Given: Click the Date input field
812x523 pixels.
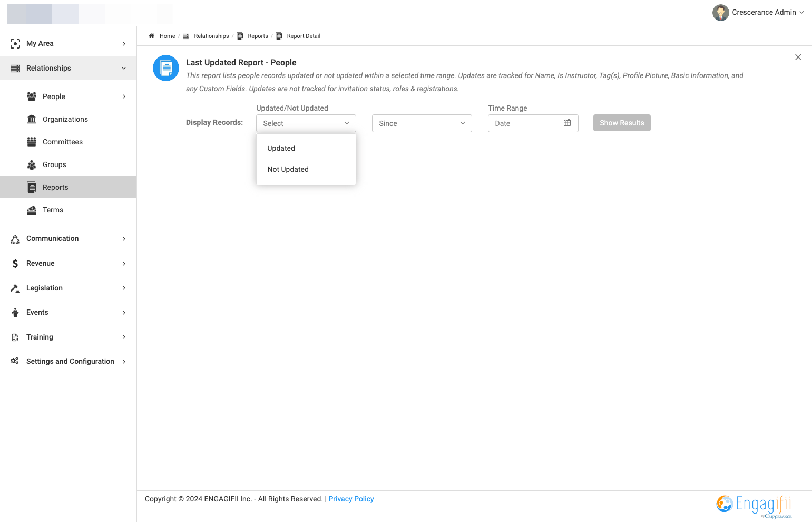Looking at the screenshot, I should point(533,123).
